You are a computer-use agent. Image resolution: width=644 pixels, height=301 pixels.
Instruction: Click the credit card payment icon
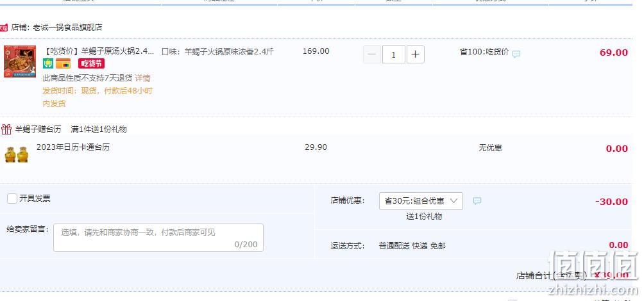click(x=64, y=63)
